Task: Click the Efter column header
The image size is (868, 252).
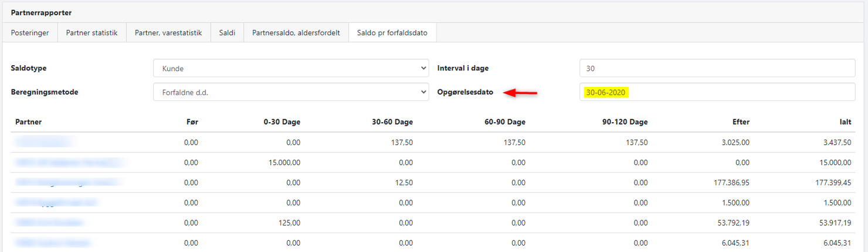Action: [x=740, y=122]
